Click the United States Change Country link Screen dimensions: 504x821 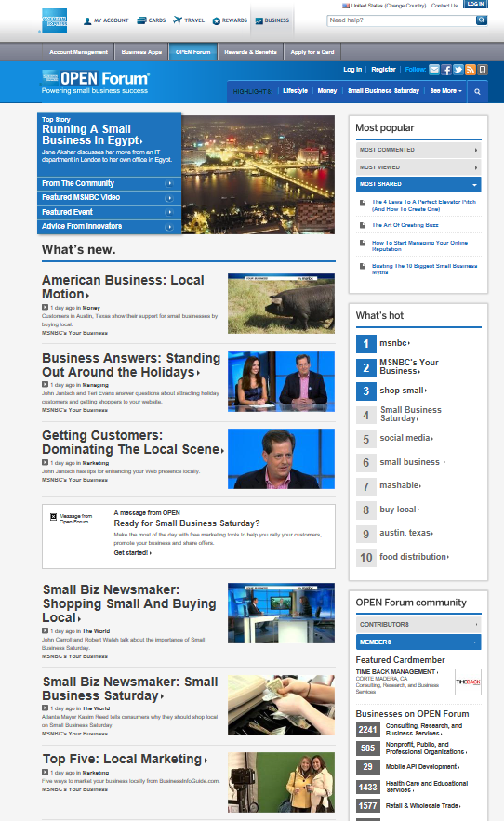(385, 6)
